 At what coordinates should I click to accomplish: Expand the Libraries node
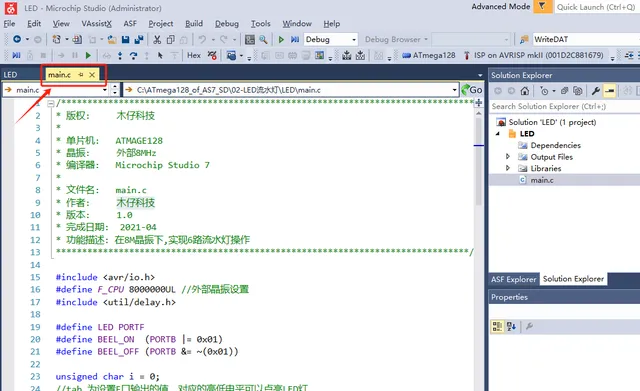508,168
